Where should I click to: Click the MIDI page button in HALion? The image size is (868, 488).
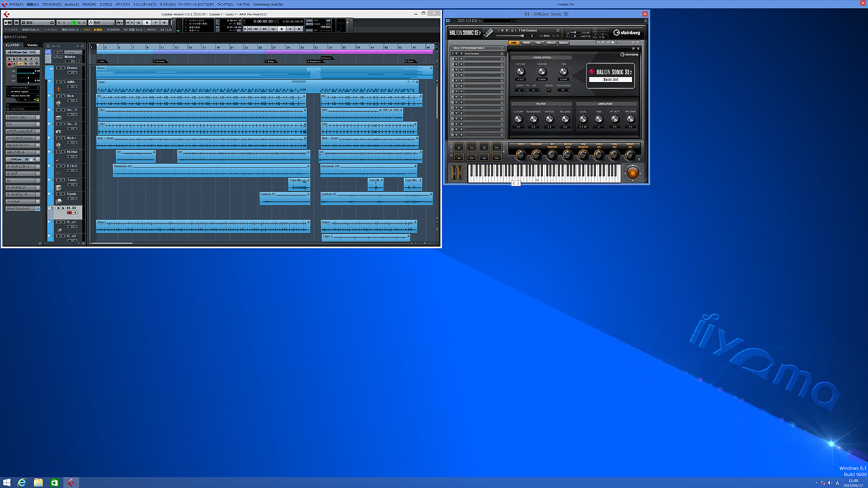tap(526, 43)
